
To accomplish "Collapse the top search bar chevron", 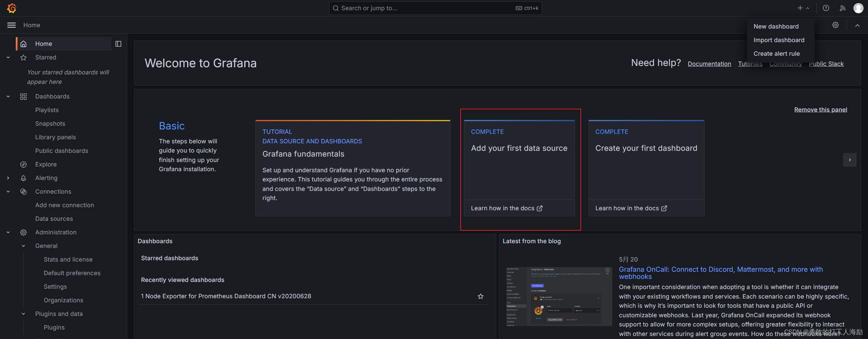I will coord(857,25).
